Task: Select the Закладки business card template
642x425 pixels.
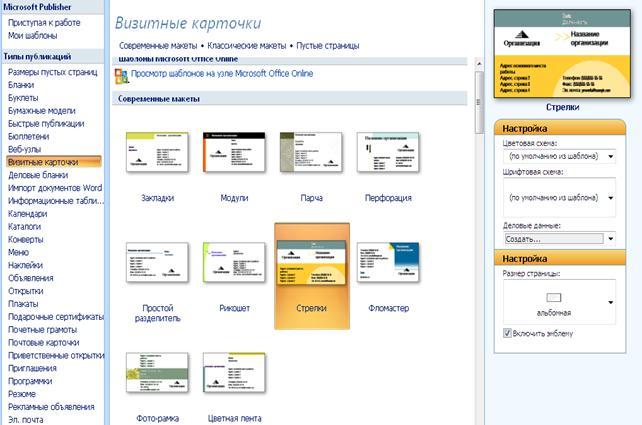Action: (157, 152)
